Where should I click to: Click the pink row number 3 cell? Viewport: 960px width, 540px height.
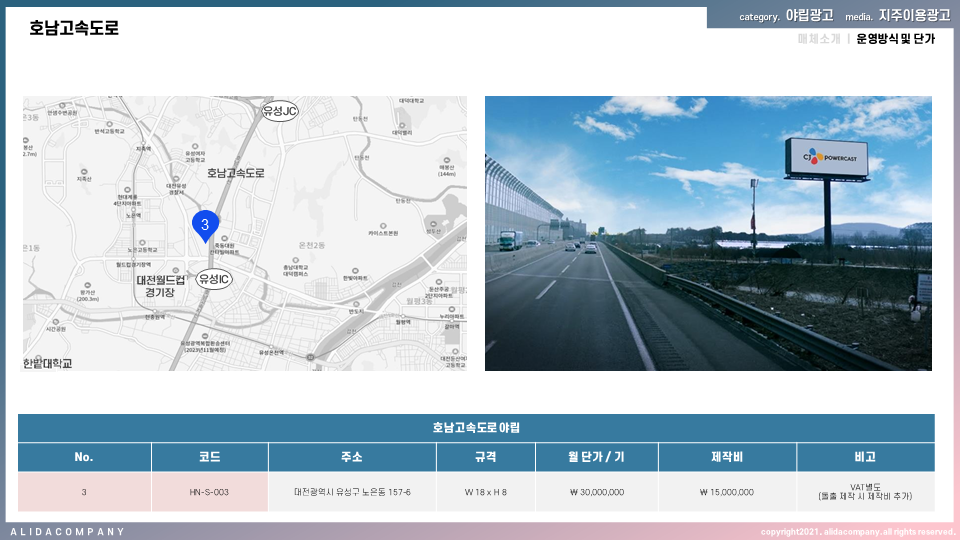pos(84,492)
